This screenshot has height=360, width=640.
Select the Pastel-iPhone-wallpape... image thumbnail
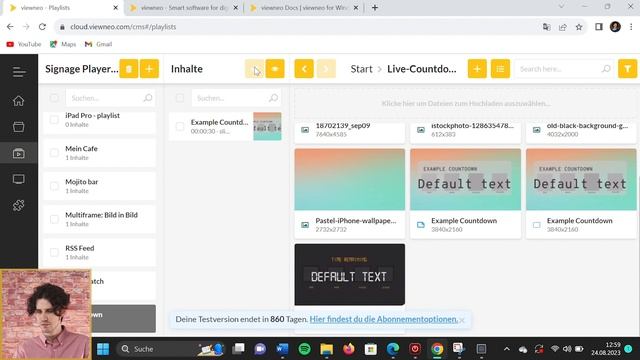click(350, 180)
